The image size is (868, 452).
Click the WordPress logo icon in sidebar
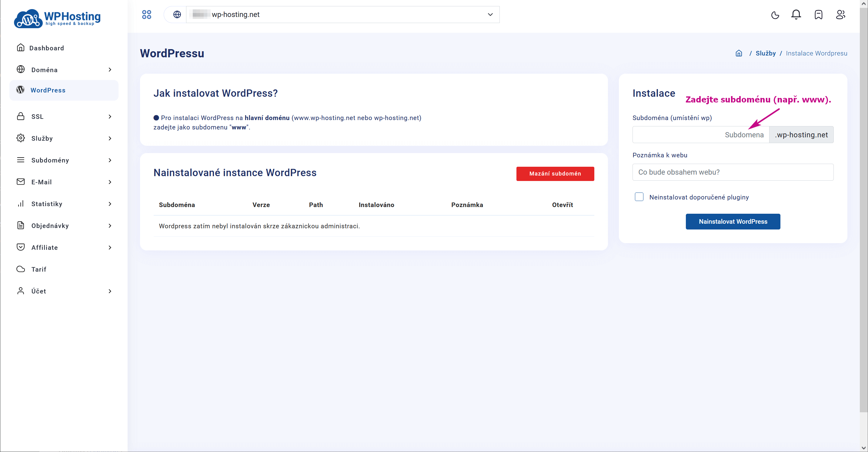[x=21, y=90]
